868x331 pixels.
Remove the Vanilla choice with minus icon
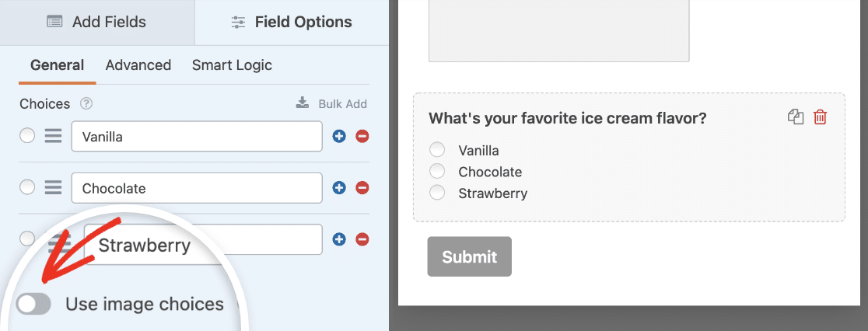coord(362,137)
